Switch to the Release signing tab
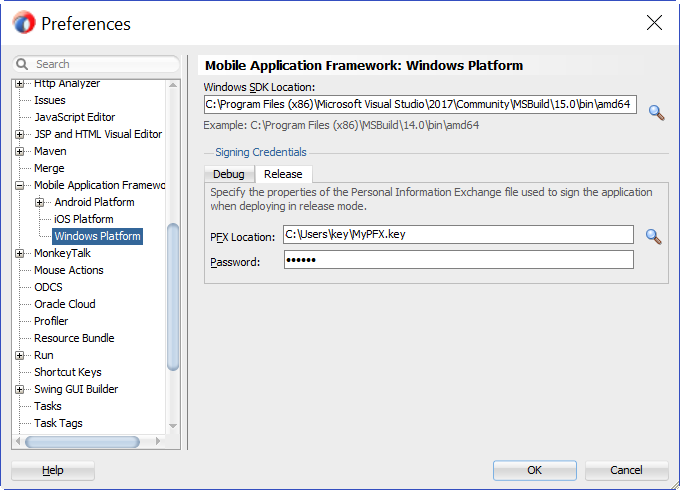The height and width of the screenshot is (490, 680). 283,174
